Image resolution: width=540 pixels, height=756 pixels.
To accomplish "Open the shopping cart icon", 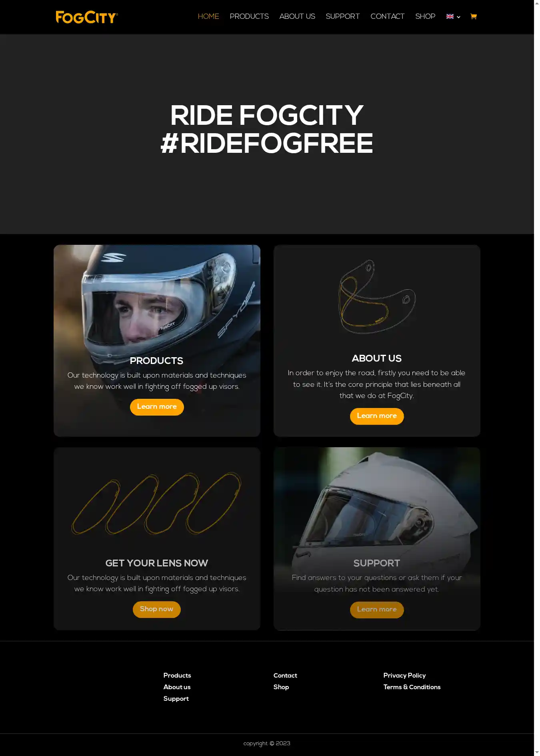I will click(x=474, y=16).
